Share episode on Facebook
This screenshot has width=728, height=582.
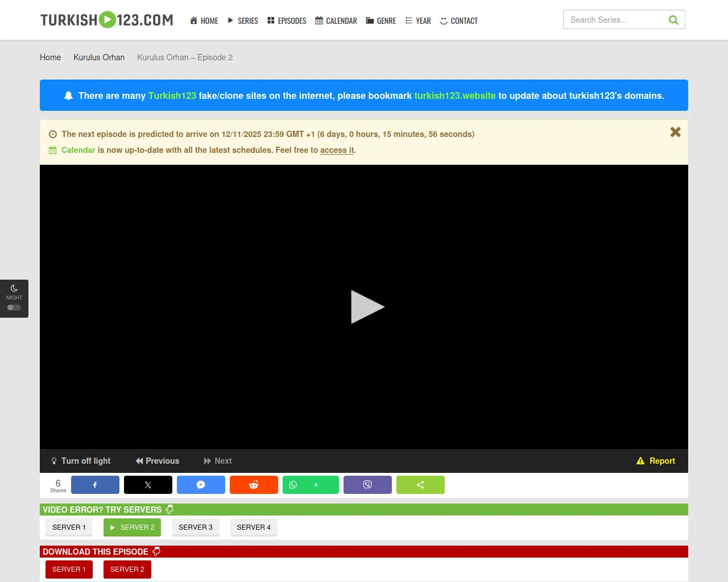(95, 485)
